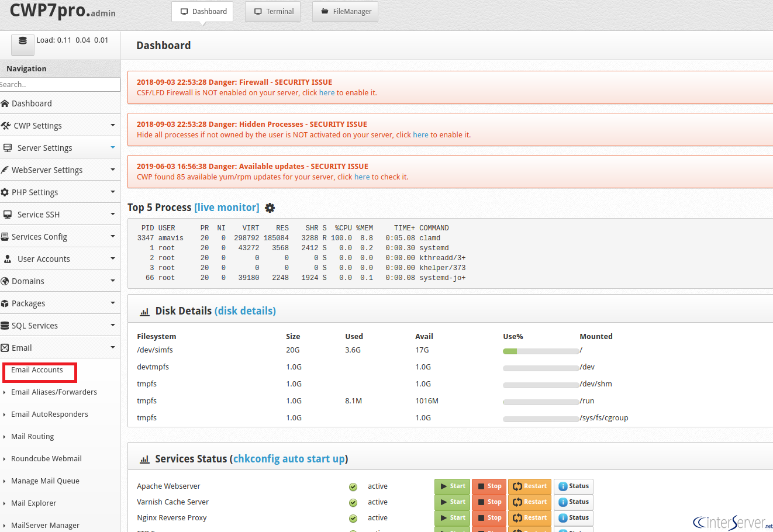This screenshot has height=532, width=773.
Task: Open Roundcube Webmail menu entry
Action: pos(46,459)
